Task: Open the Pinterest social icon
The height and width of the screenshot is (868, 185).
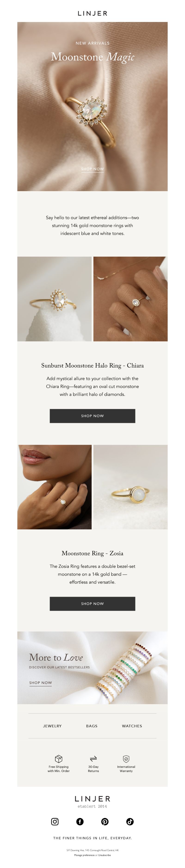Action: pyautogui.click(x=105, y=821)
